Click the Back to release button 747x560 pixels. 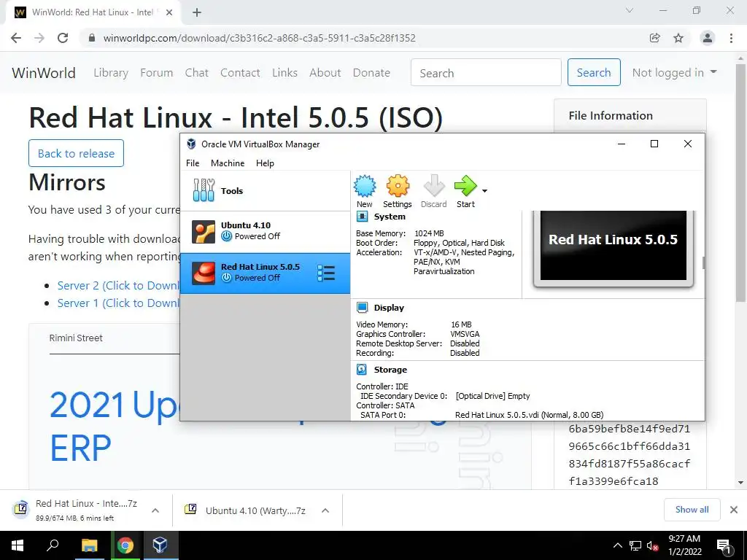point(76,153)
